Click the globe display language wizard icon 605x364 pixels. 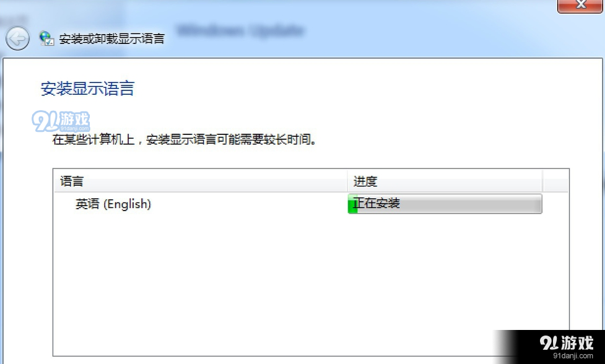tap(46, 38)
